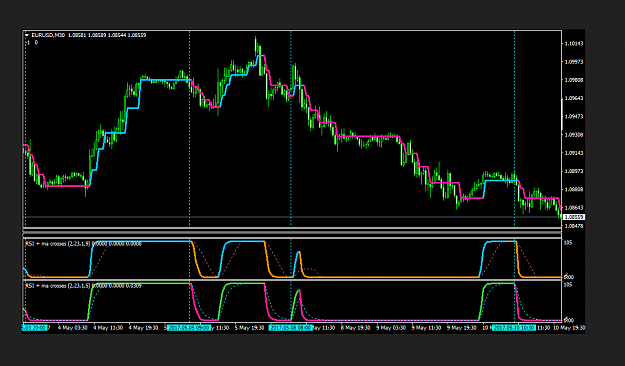
Task: Click the 9 May 19:30 time label
Action: (x=462, y=328)
